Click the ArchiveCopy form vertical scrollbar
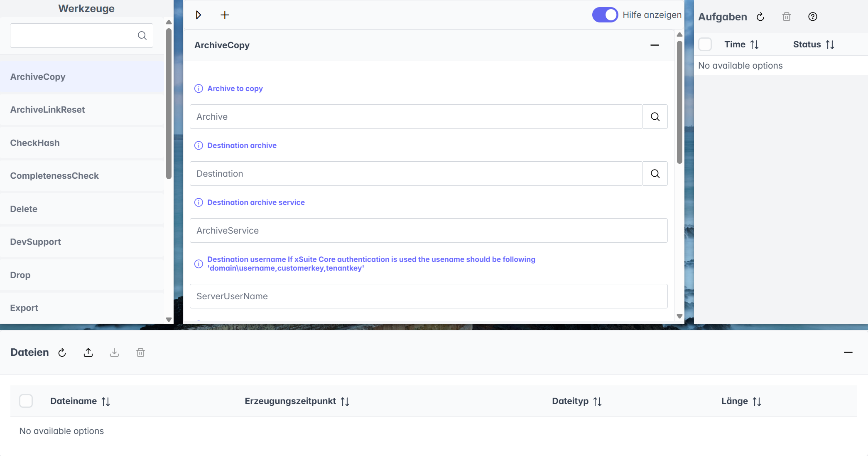The image size is (868, 456). (679, 102)
